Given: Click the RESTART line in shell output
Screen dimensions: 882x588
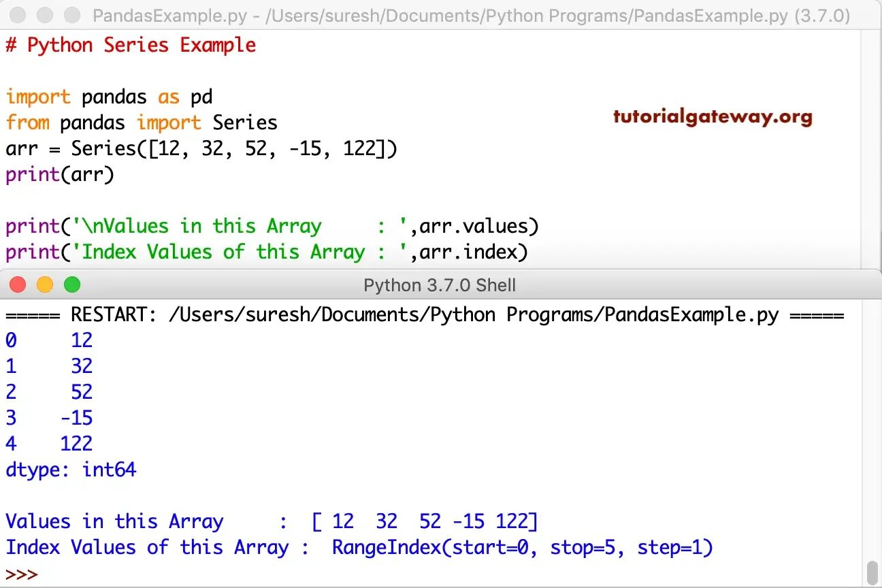Looking at the screenshot, I should click(x=425, y=315).
